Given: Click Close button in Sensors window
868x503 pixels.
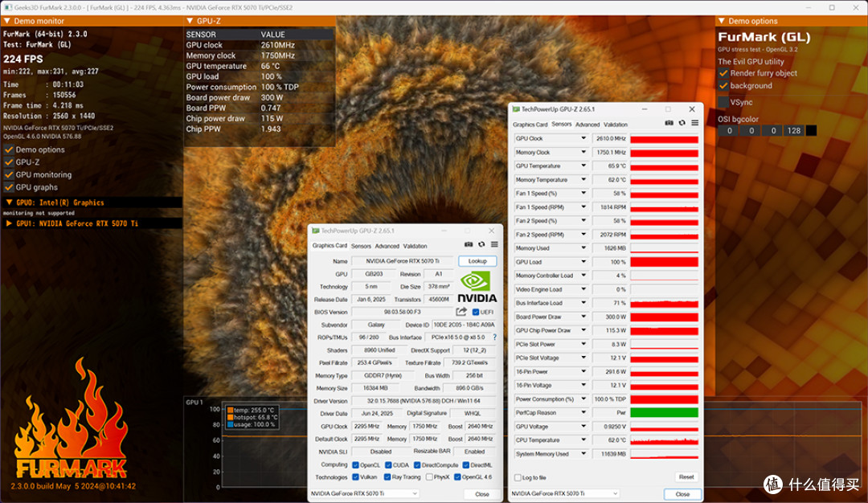Looking at the screenshot, I should pos(682,494).
